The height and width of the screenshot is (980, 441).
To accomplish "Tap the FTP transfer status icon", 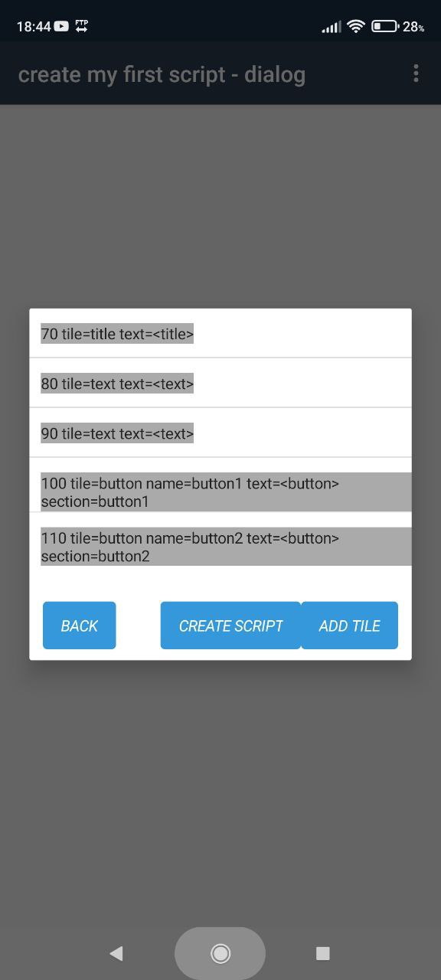I will (82, 26).
